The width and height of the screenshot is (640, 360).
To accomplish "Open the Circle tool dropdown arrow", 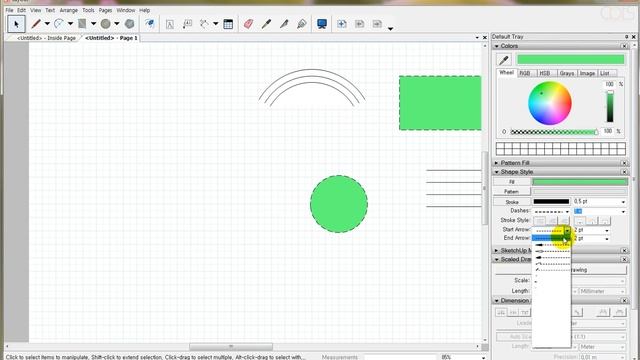I will [x=117, y=24].
